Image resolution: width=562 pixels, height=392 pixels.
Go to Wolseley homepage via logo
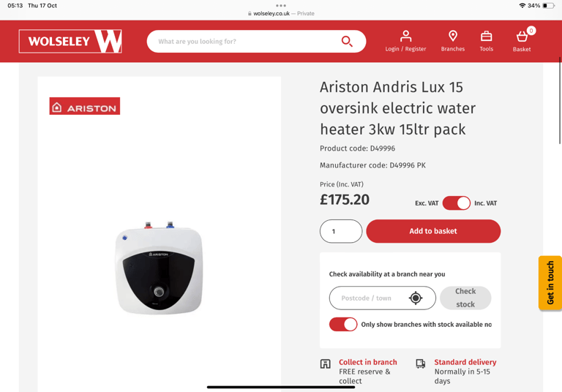[70, 41]
